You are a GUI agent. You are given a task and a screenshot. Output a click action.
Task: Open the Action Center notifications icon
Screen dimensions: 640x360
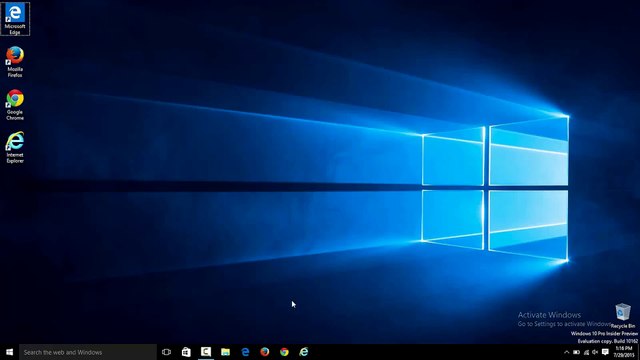click(x=605, y=352)
